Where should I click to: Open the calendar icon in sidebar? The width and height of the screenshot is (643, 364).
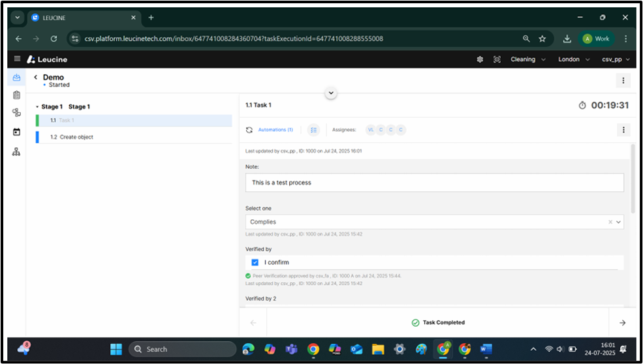(x=16, y=132)
